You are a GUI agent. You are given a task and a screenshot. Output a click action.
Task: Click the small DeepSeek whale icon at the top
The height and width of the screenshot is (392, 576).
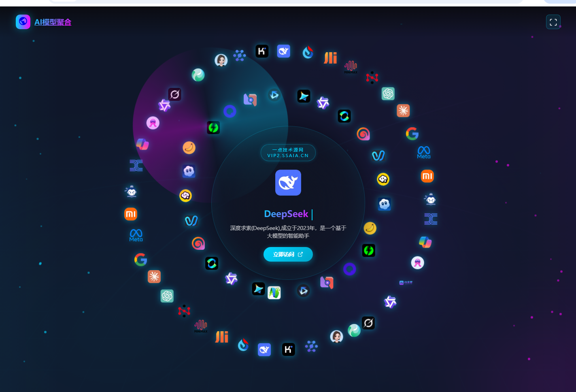pyautogui.click(x=283, y=51)
